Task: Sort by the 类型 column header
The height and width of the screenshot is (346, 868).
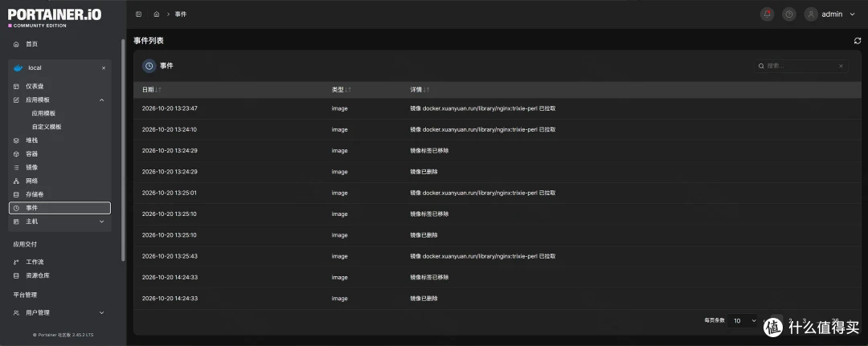Action: [341, 90]
